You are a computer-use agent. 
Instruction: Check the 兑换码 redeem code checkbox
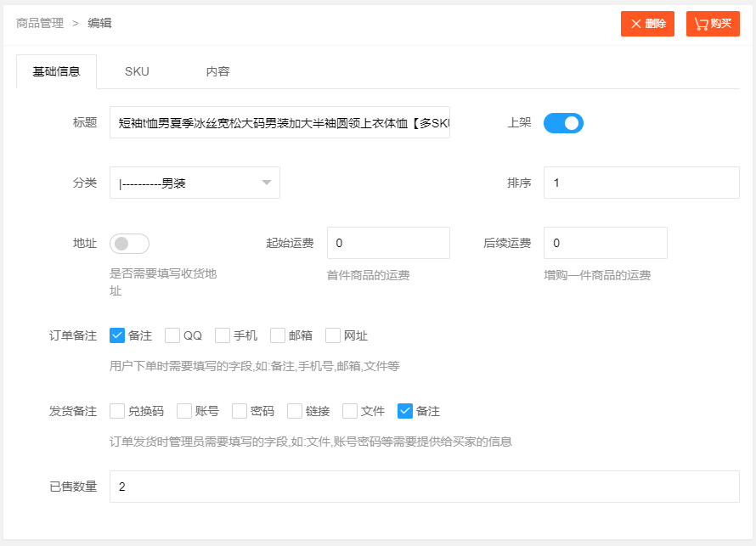click(118, 411)
